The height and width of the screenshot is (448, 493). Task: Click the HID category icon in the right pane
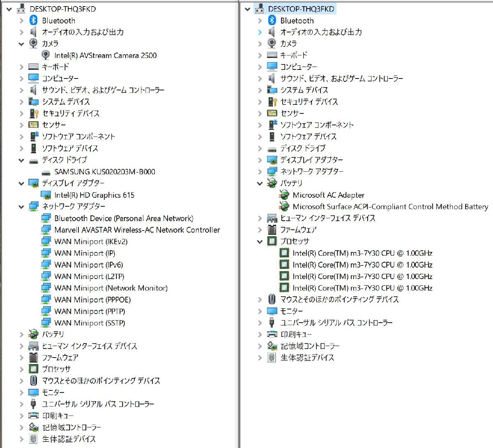[272, 218]
